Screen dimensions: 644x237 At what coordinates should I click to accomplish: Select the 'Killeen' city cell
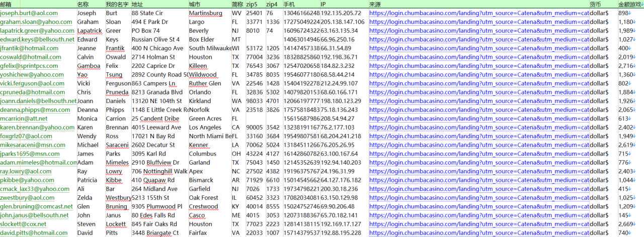pyautogui.click(x=198, y=66)
